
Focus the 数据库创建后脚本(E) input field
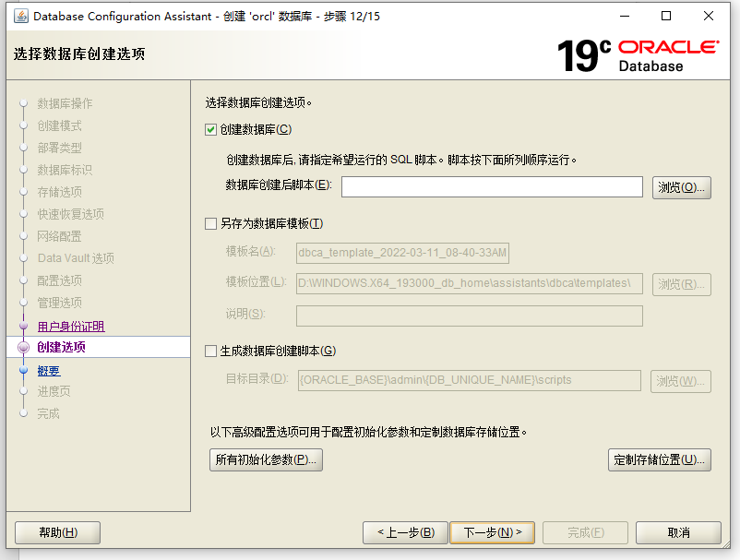492,187
